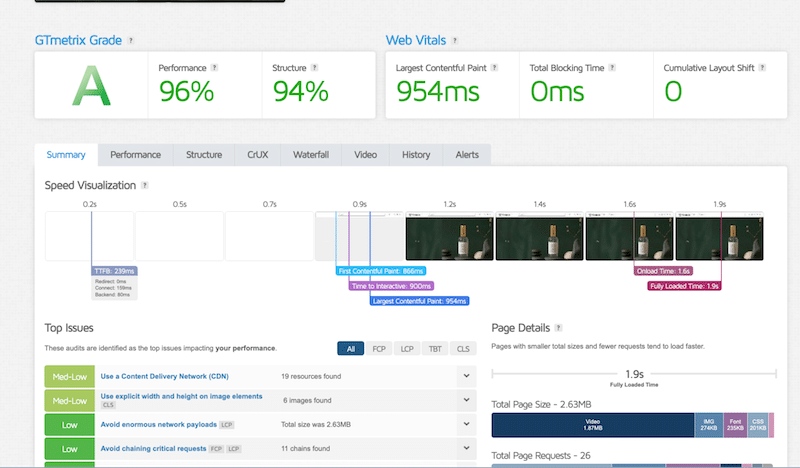Open the Structure tab
This screenshot has width=800, height=468.
[x=204, y=155]
